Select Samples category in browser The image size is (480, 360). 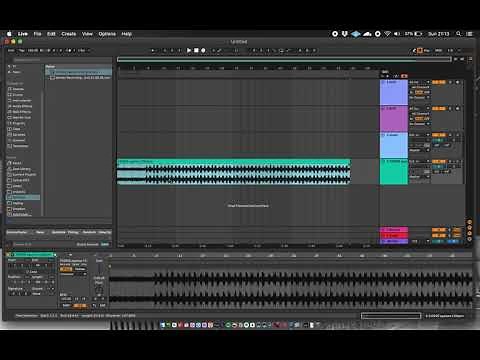[16, 135]
